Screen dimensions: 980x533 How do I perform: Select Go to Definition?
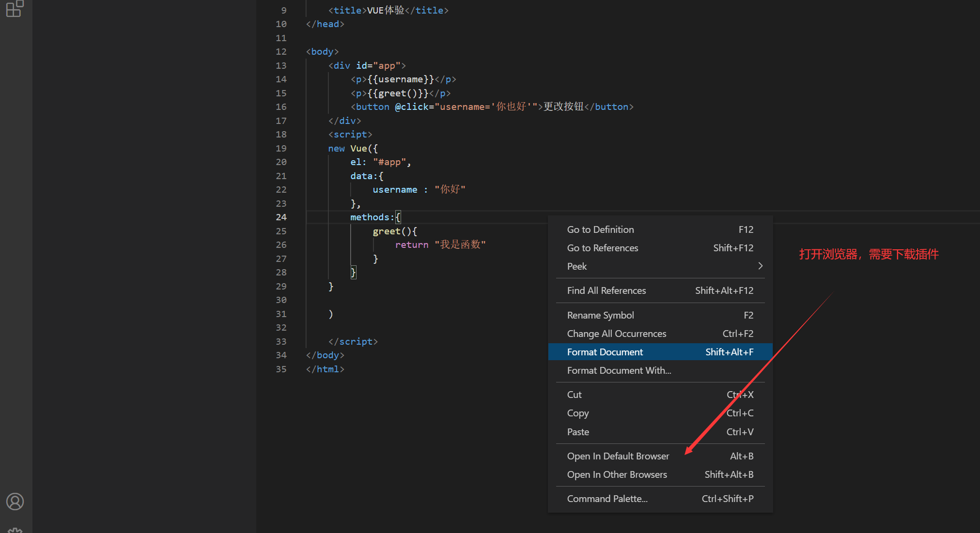(600, 229)
